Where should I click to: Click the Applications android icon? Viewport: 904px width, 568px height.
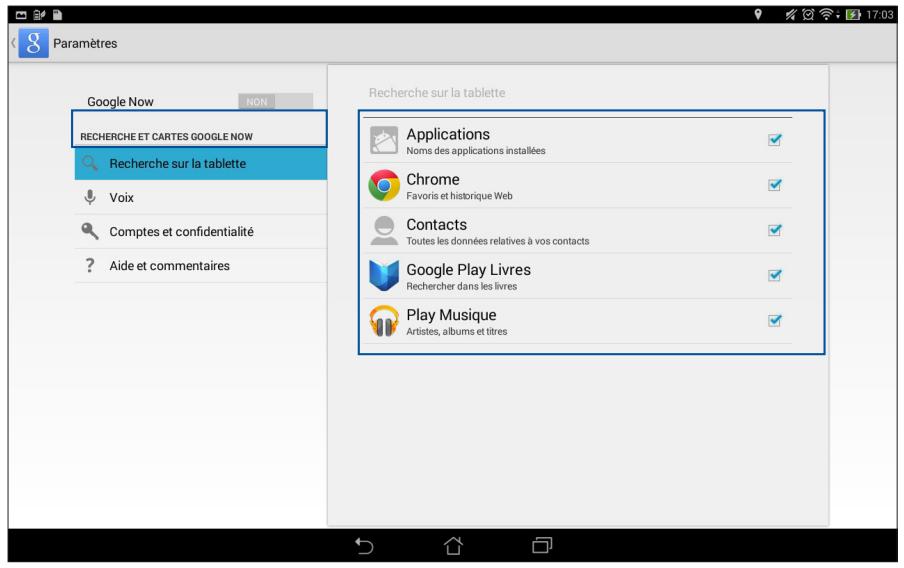[384, 140]
